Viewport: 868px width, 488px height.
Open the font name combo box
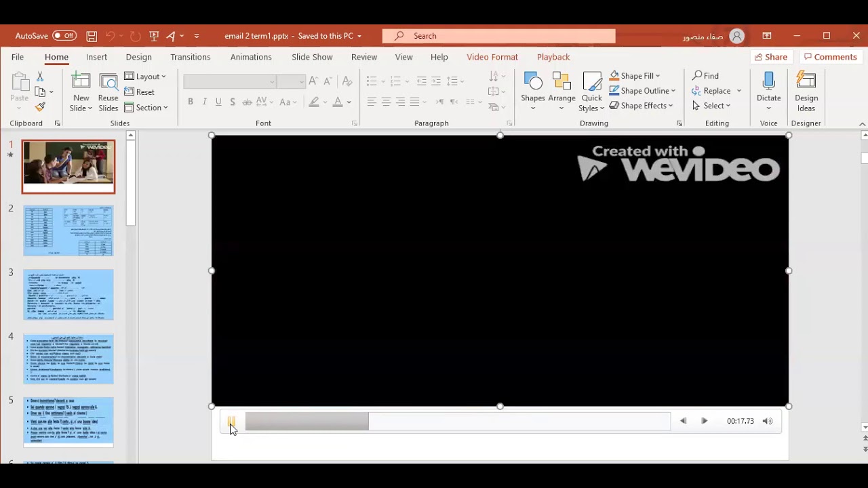pyautogui.click(x=230, y=81)
